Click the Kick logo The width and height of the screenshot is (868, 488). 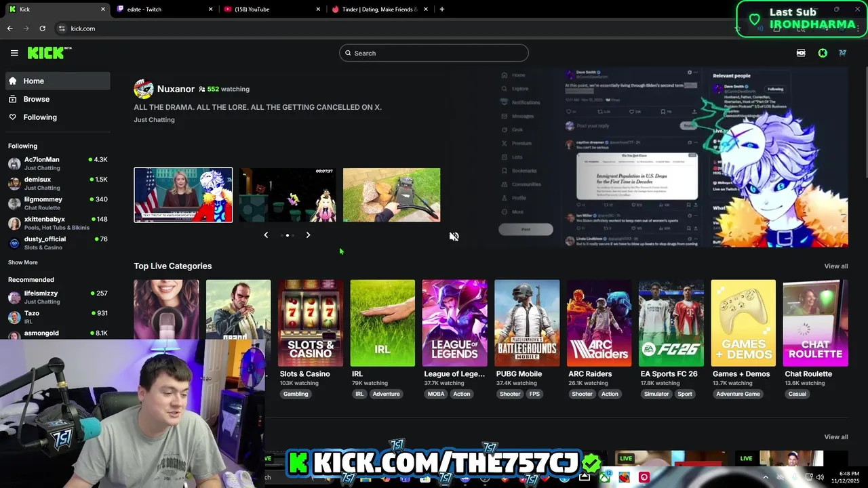(x=49, y=53)
